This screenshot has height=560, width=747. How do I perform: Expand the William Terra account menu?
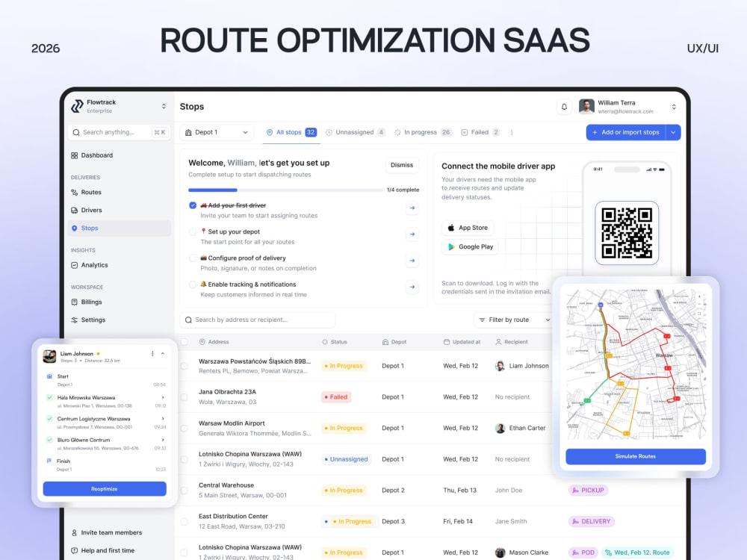674,107
